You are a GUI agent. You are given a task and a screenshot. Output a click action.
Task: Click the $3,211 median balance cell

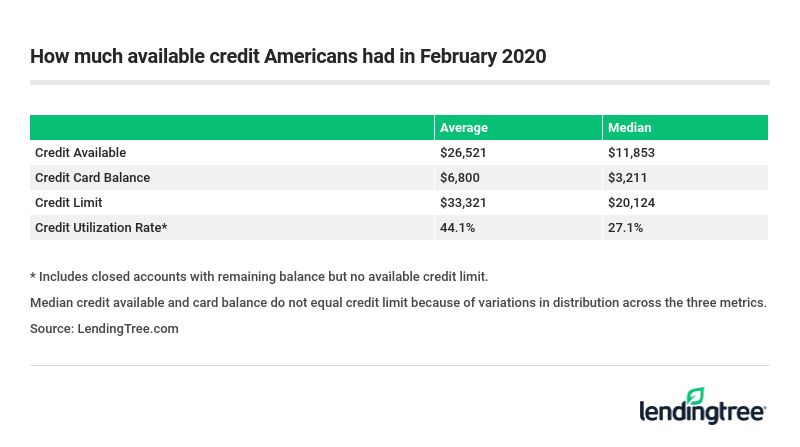click(628, 178)
